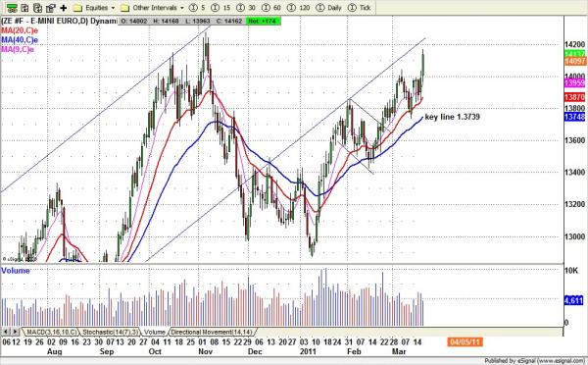This screenshot has height=365, width=588.
Task: Click the fourth toolbar properties icon
Action: click(50, 8)
